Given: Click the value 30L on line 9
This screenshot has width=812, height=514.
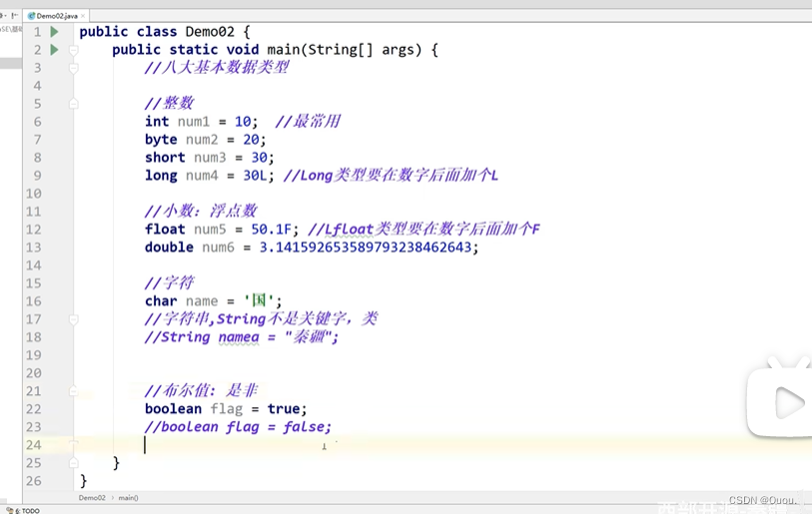Looking at the screenshot, I should (x=255, y=176).
